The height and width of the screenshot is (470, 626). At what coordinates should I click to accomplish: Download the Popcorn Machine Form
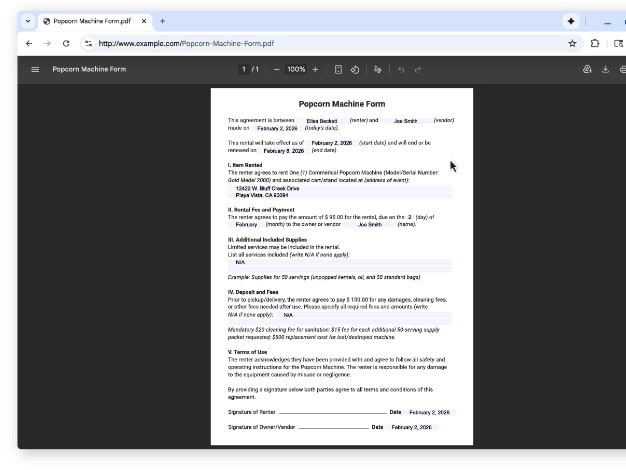[605, 69]
